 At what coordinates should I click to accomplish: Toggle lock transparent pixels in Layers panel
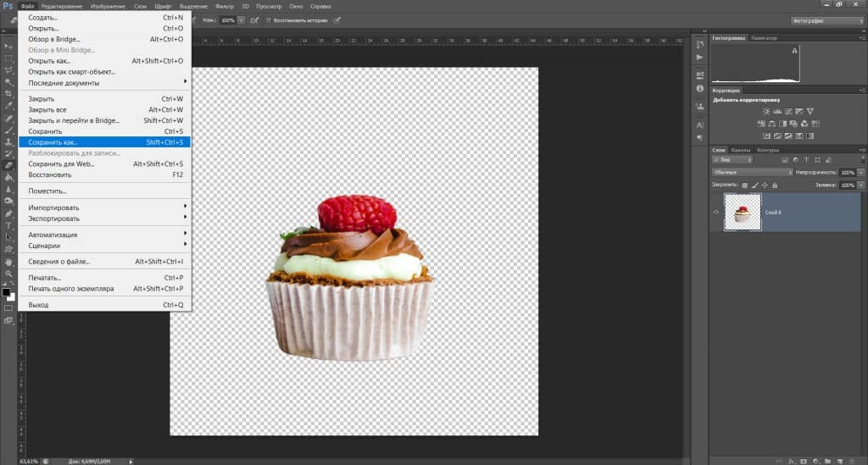click(x=744, y=185)
